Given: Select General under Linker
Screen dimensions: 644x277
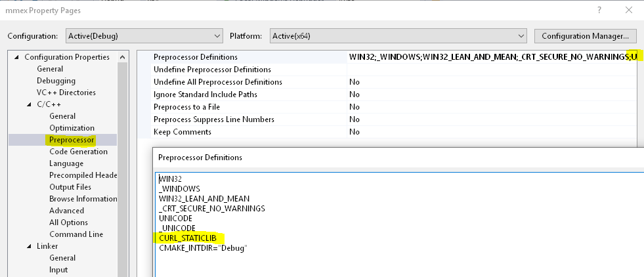Looking at the screenshot, I should coord(62,258).
